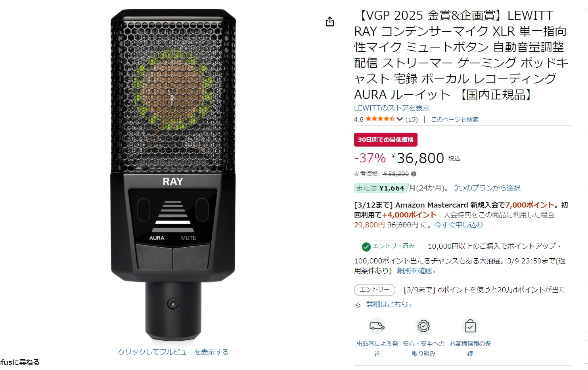Click the 30日間での最低価格 red badge
The width and height of the screenshot is (588, 370).
click(386, 139)
